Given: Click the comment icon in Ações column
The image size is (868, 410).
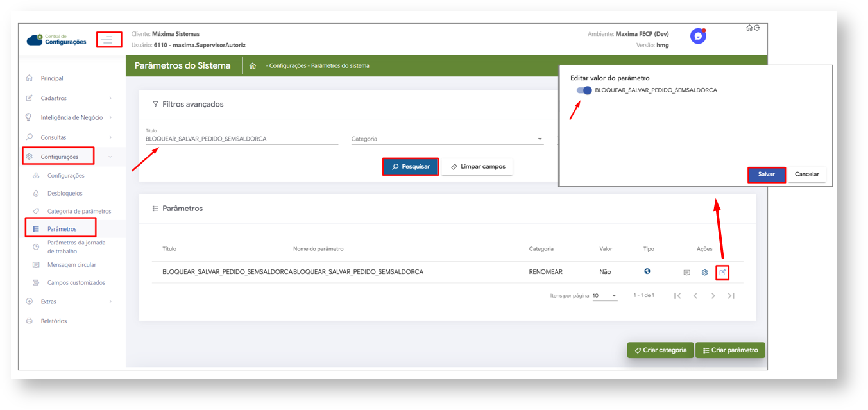Looking at the screenshot, I should 686,273.
